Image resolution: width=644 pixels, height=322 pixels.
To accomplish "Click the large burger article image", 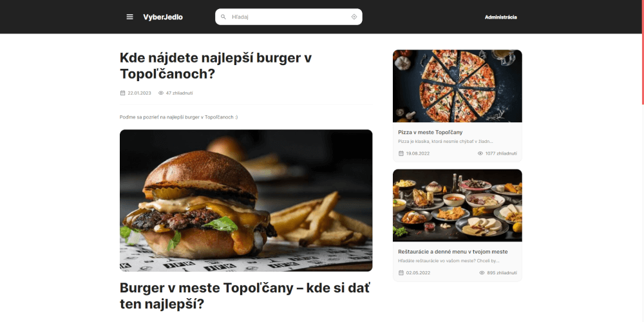I will [246, 200].
